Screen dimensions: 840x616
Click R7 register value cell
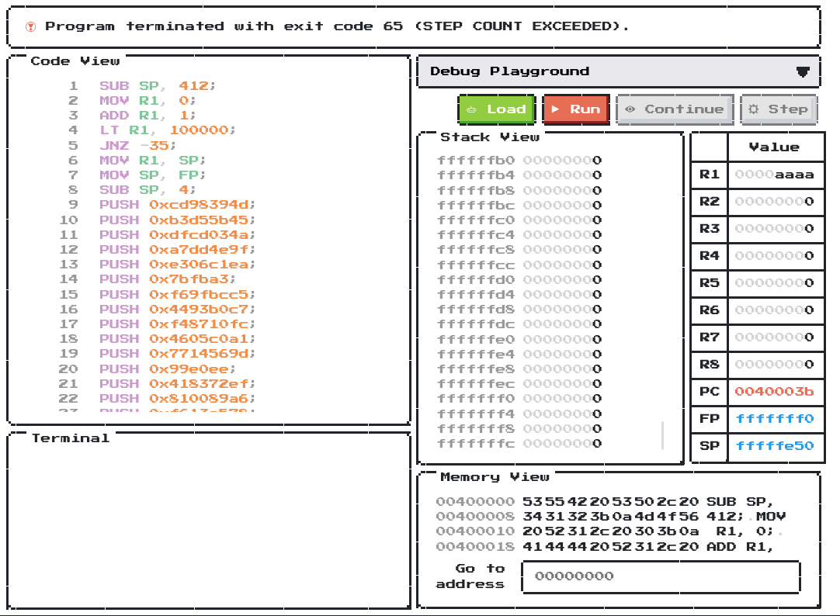pos(775,337)
